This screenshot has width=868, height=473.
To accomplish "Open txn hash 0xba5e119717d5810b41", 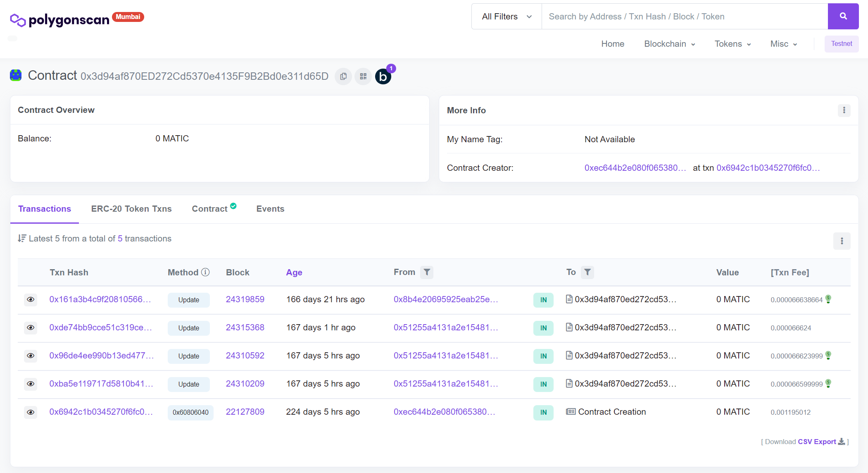I will 101,384.
